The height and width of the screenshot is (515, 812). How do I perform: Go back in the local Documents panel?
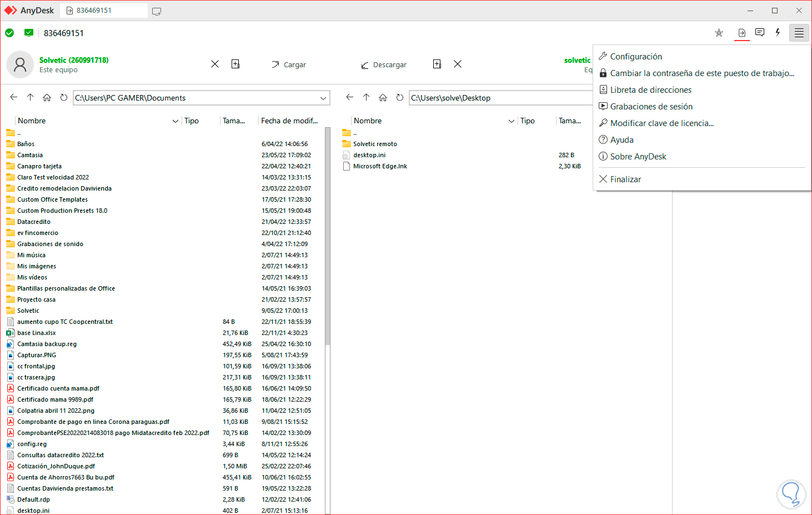point(14,97)
